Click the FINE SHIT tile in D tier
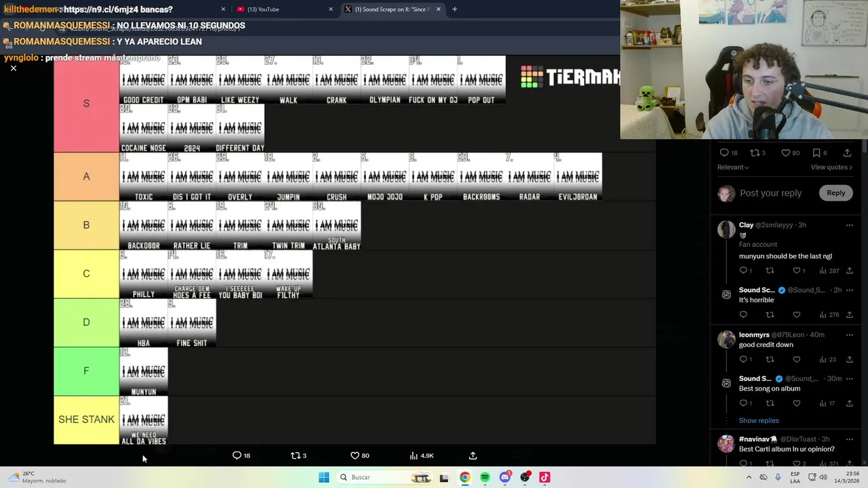The height and width of the screenshot is (488, 868). click(192, 323)
